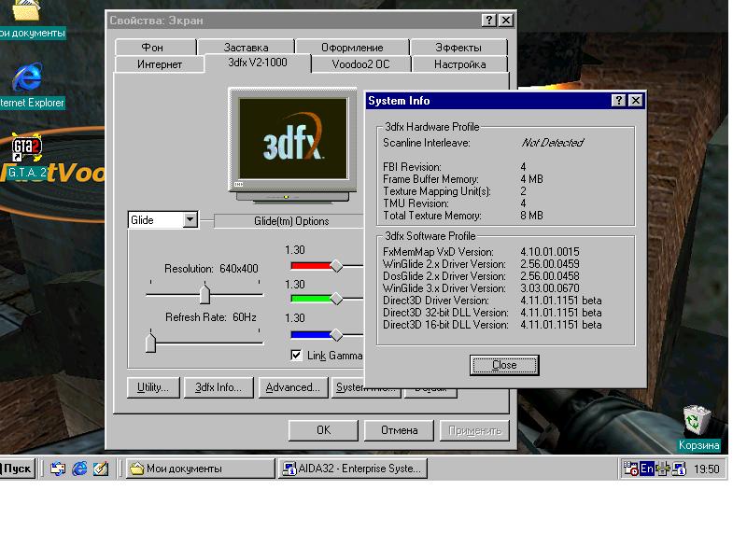
Task: Click the 3.03.00.0670 WinGlide 3.x value
Action: coord(550,288)
